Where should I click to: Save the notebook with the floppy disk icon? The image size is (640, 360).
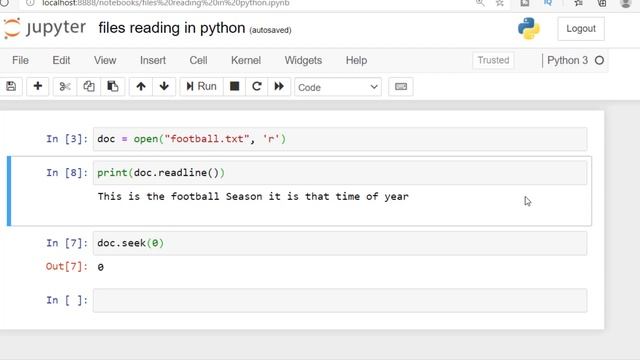pos(11,87)
